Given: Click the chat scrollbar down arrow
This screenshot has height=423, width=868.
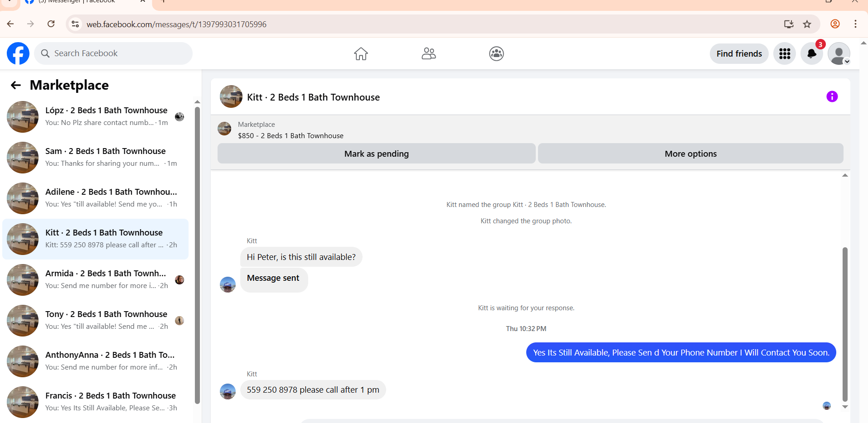Looking at the screenshot, I should pos(845,407).
